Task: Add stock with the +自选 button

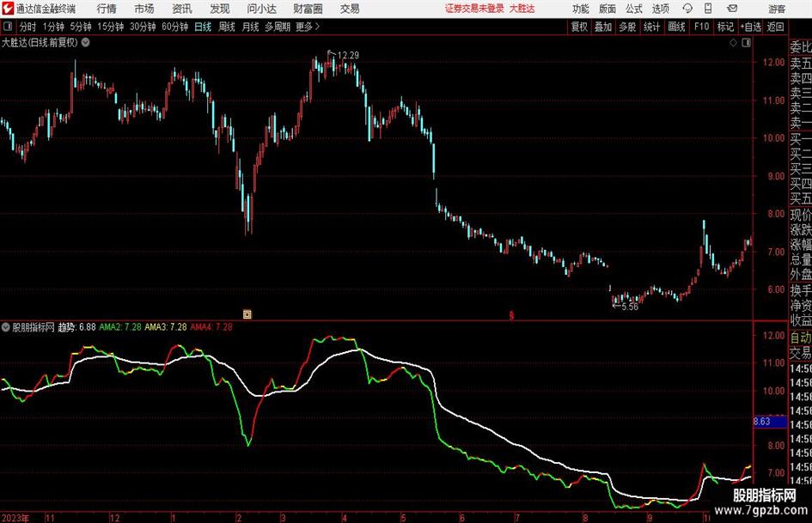Action: pyautogui.click(x=750, y=27)
